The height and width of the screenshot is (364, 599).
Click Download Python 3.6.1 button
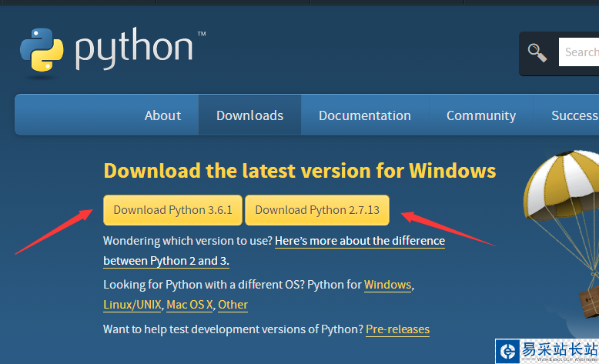(x=172, y=210)
